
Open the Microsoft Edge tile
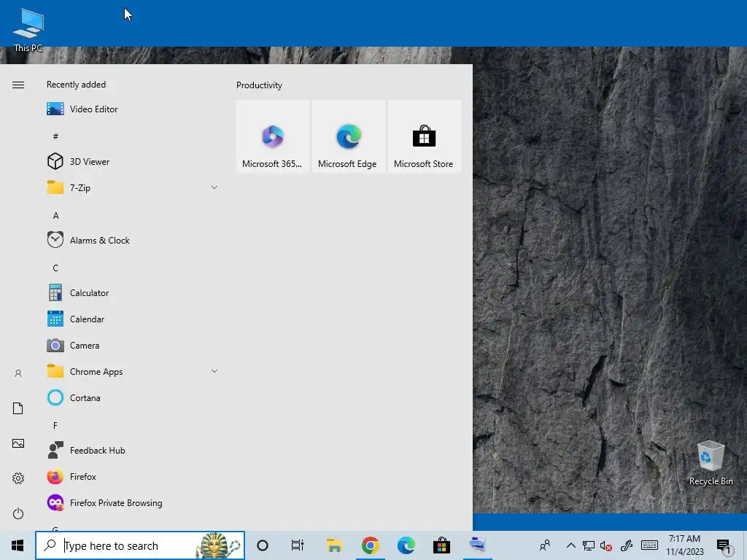click(x=348, y=136)
